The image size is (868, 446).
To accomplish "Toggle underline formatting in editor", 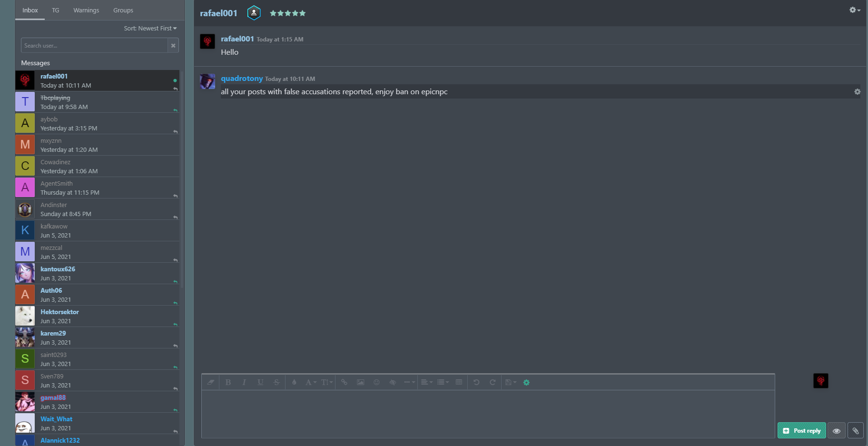I will click(x=260, y=382).
